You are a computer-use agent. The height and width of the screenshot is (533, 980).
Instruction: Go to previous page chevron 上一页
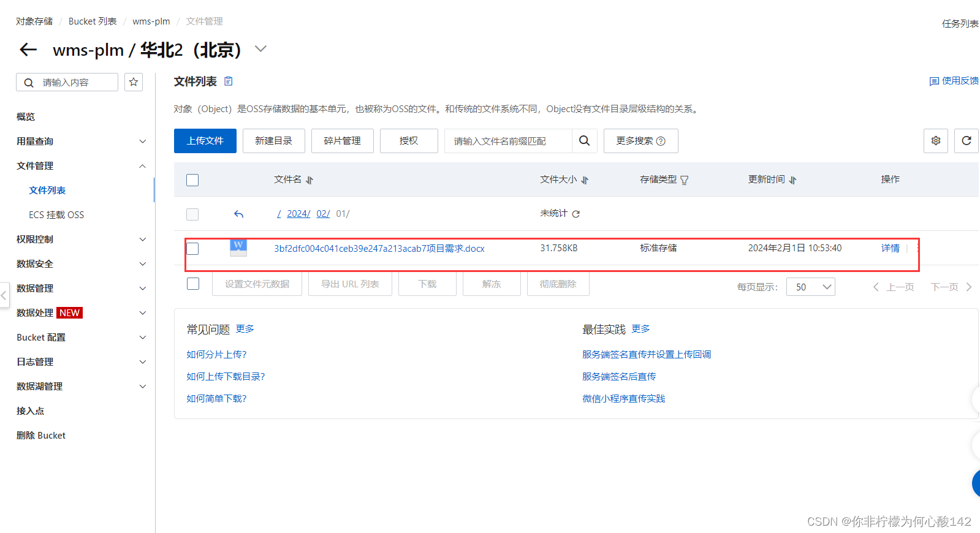click(876, 287)
